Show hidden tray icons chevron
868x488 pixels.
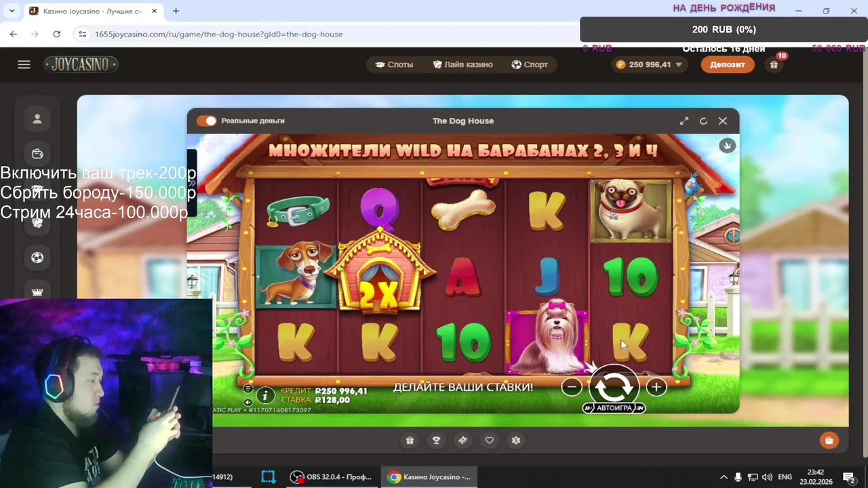724,477
